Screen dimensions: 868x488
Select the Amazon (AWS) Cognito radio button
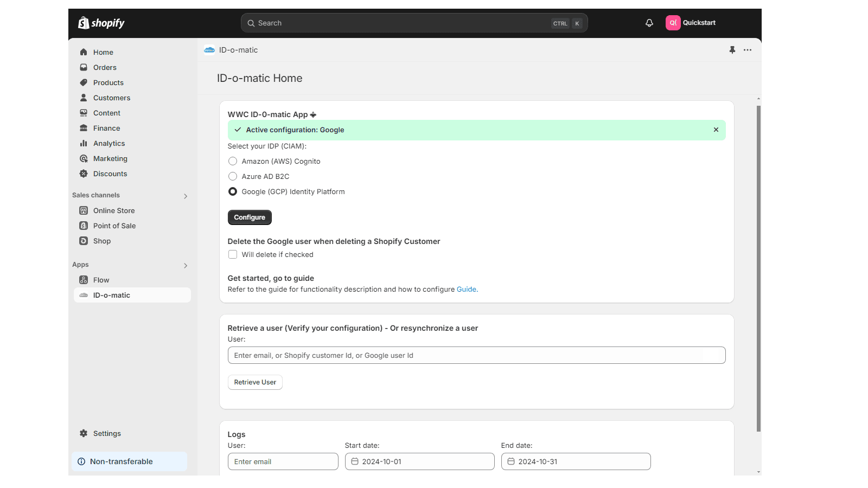click(x=233, y=161)
